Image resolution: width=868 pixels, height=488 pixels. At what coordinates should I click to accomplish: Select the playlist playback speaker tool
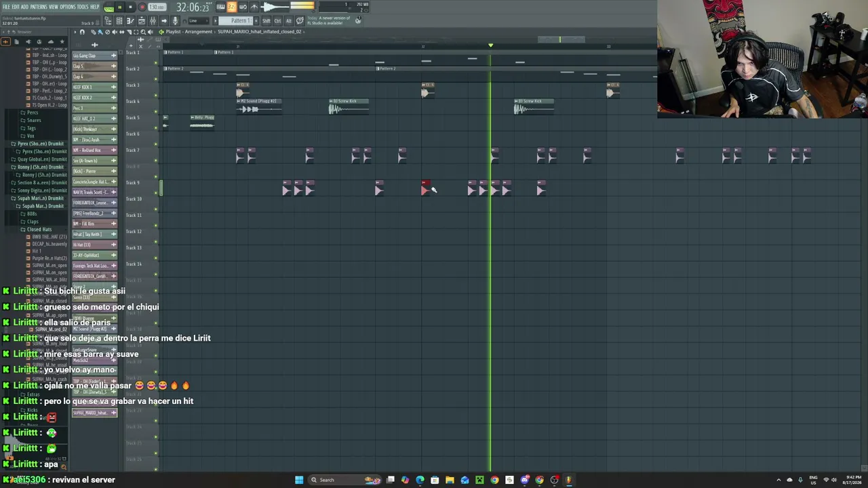(150, 32)
